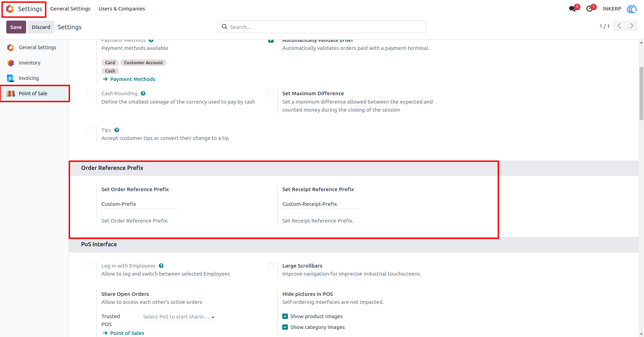Open the activities clock icon
644x337 pixels.
point(589,9)
